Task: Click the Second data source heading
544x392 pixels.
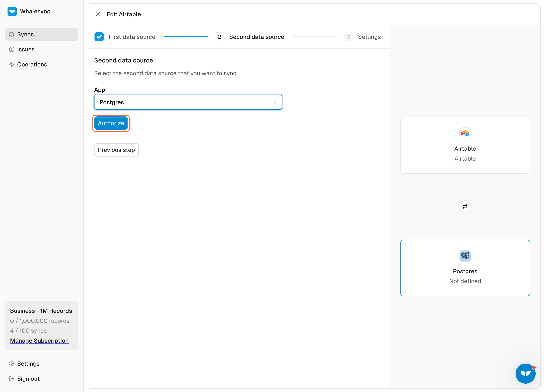Action: click(124, 60)
